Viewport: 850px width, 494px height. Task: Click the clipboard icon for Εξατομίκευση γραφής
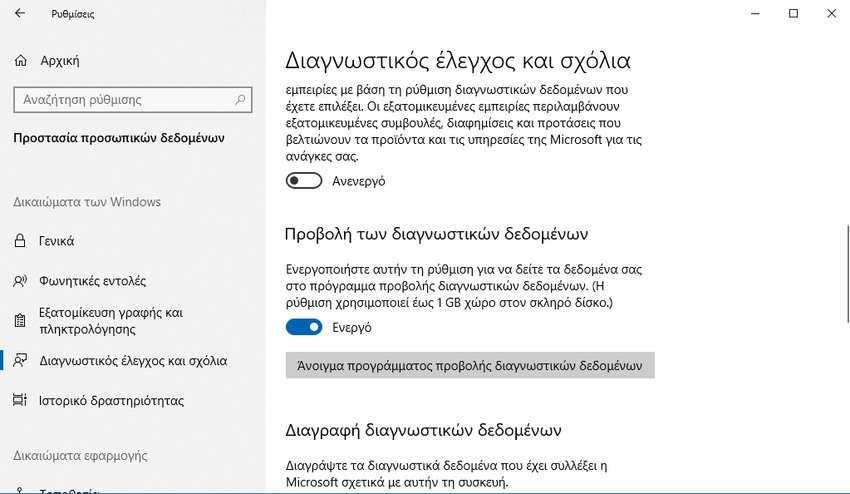[20, 321]
